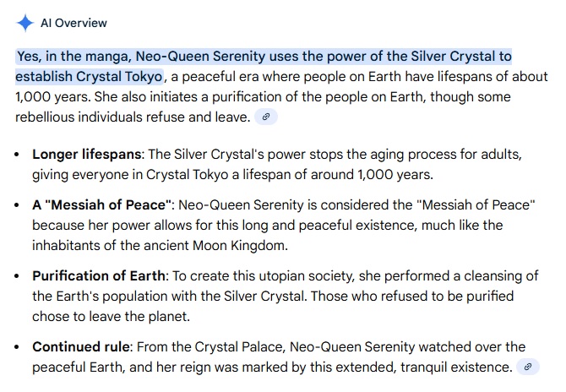Click 'chose to leave the planet' text
The height and width of the screenshot is (392, 566).
110,317
